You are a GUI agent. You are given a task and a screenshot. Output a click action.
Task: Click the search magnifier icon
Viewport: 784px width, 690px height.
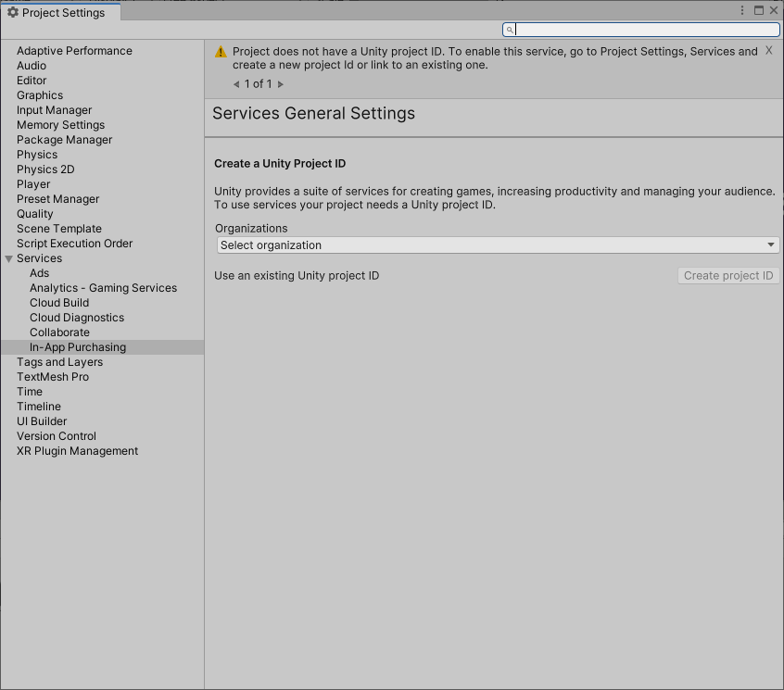(x=510, y=30)
